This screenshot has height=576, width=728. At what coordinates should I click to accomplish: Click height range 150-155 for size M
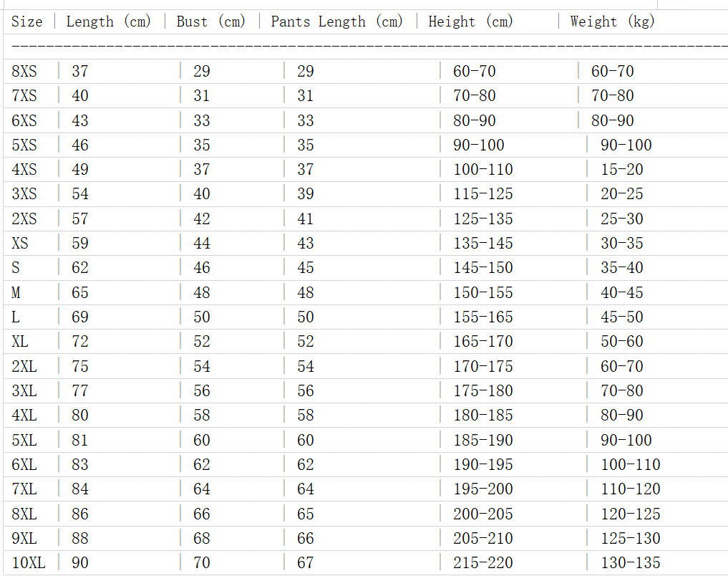tap(483, 293)
